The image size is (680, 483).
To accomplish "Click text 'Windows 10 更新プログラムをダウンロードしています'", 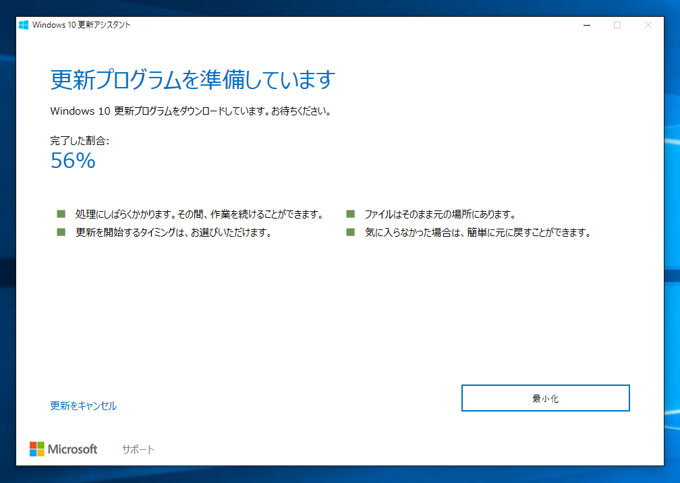I will point(158,111).
